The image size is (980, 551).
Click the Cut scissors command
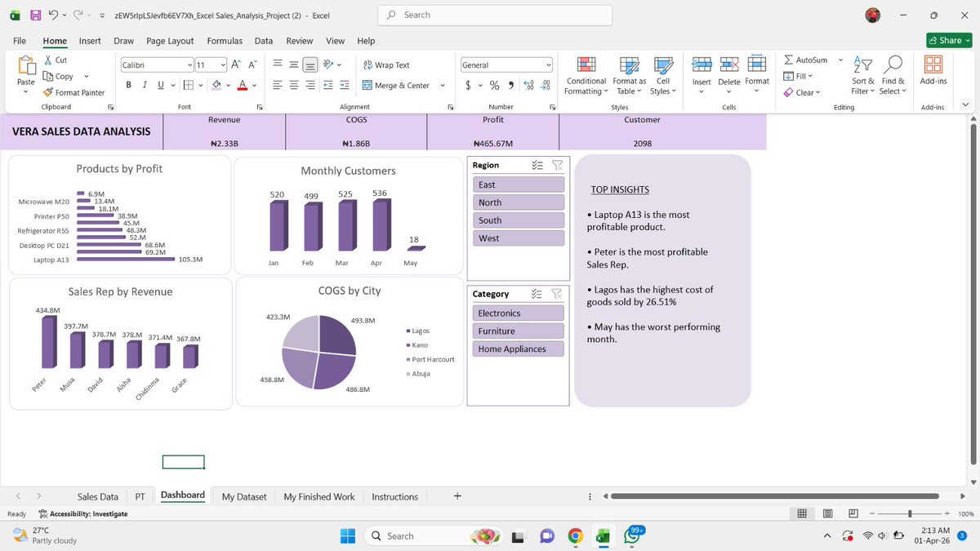tap(56, 60)
